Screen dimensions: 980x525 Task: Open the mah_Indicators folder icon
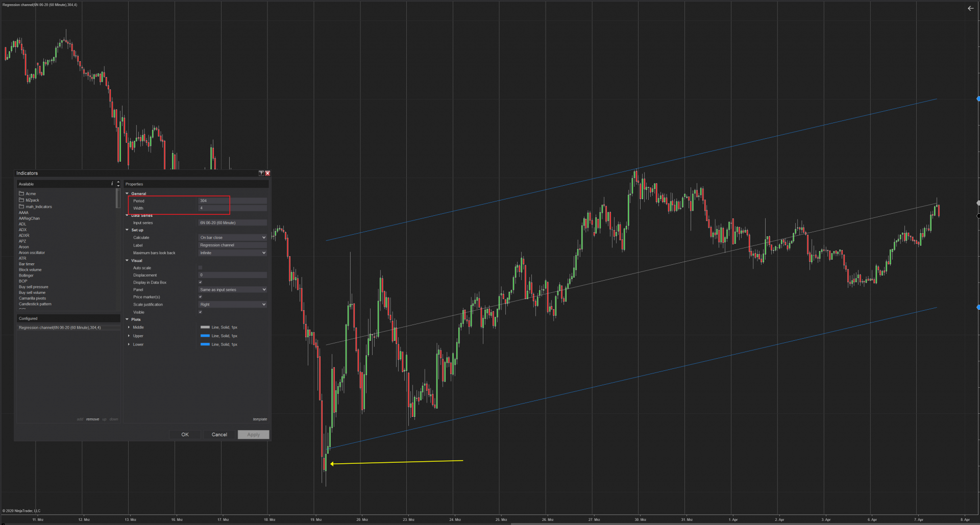[x=21, y=207]
